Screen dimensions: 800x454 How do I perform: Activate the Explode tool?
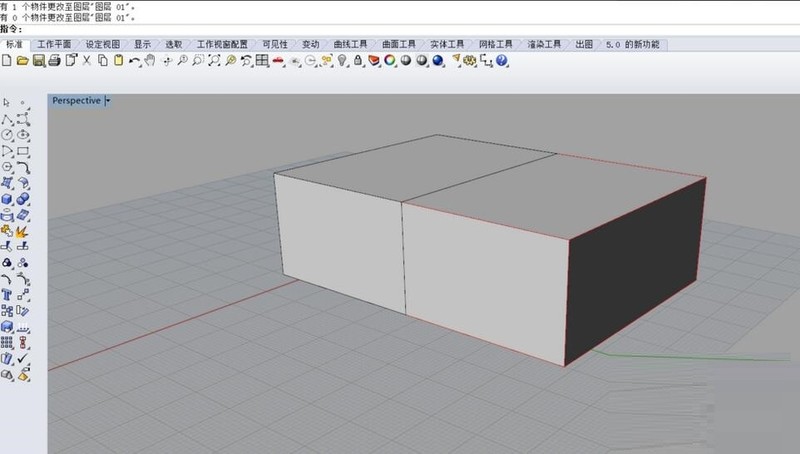pyautogui.click(x=22, y=231)
